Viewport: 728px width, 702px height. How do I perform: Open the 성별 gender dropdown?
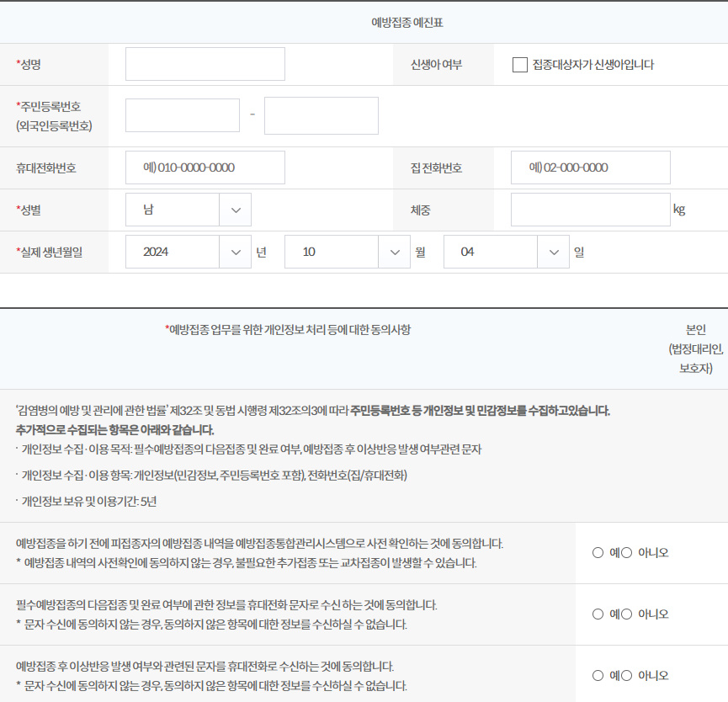pos(189,210)
